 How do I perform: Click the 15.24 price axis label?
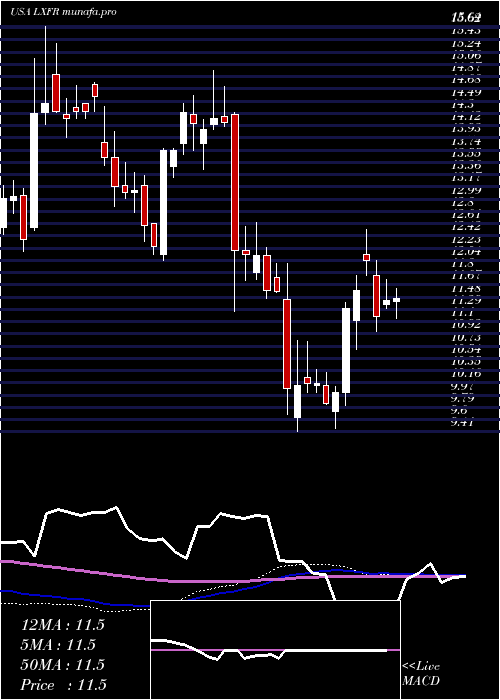coord(467,43)
